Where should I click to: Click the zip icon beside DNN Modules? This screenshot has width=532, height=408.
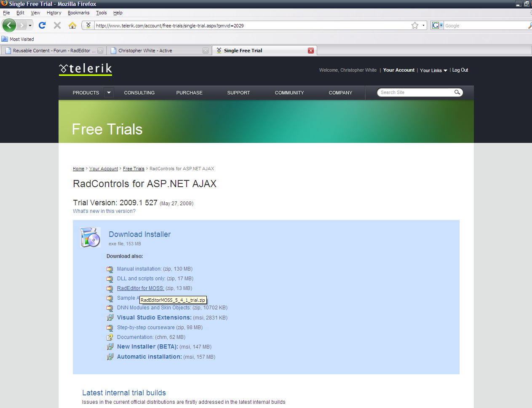110,308
